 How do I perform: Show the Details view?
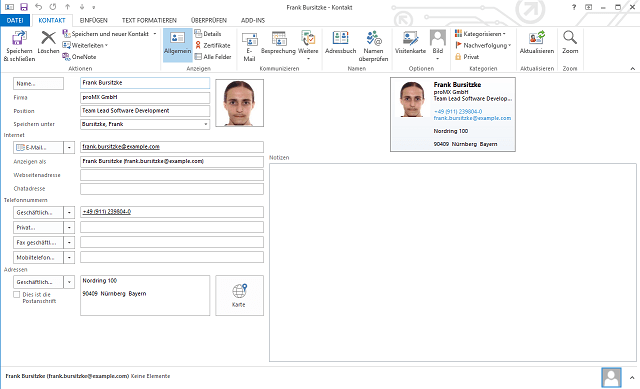coord(208,34)
